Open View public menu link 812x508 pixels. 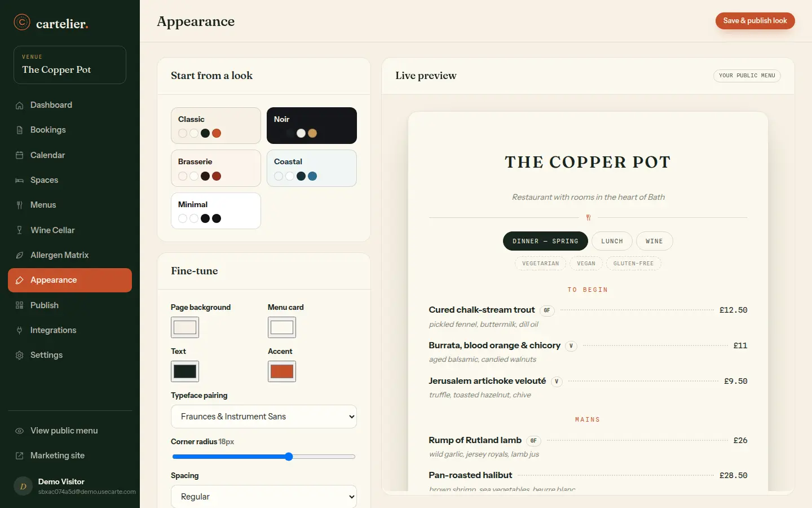coord(70,431)
